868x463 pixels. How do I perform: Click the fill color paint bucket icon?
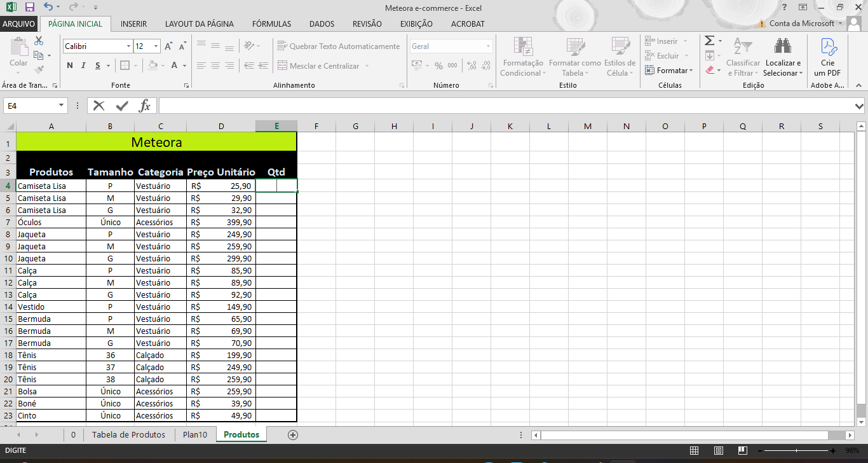[153, 66]
